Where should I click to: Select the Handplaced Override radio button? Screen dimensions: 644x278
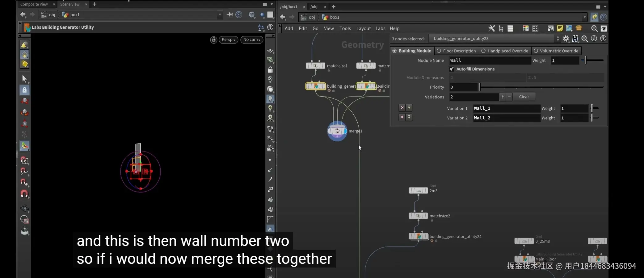click(483, 51)
